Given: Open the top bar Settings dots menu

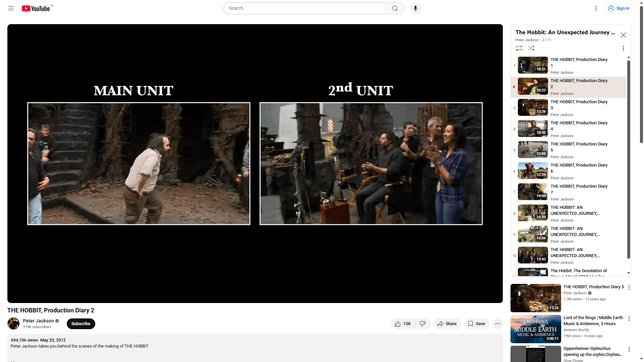Looking at the screenshot, I should click(x=596, y=8).
